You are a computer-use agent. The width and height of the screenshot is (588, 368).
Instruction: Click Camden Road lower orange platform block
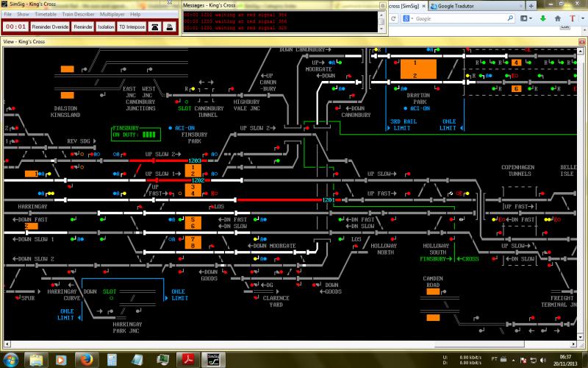433,318
